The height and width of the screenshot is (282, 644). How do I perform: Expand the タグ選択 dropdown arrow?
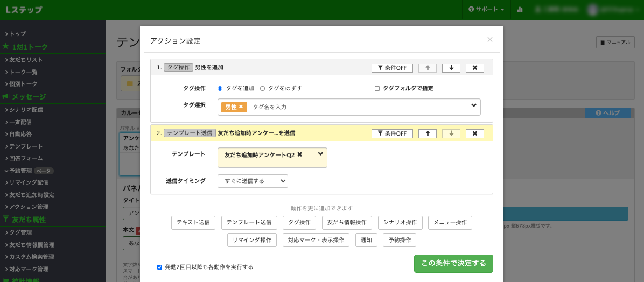[473, 105]
